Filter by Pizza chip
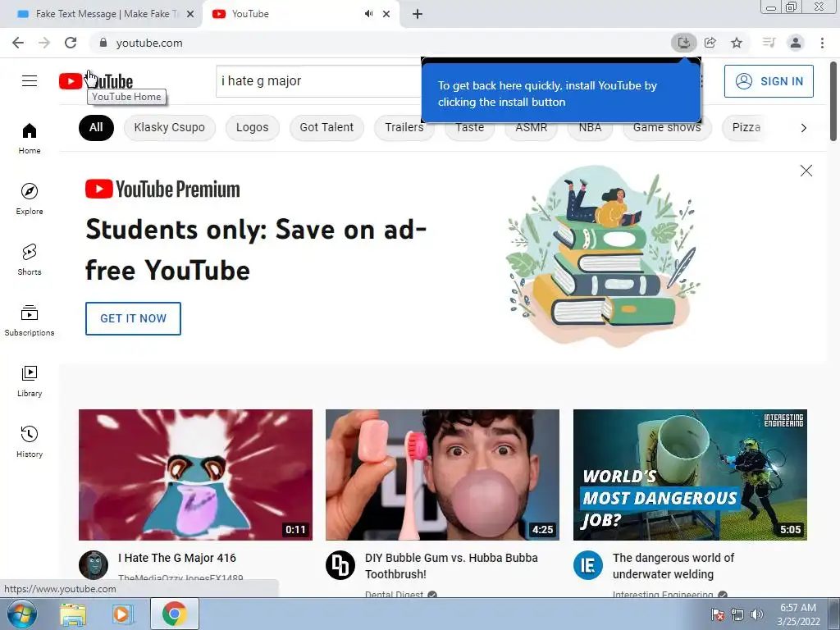This screenshot has height=630, width=840. tap(746, 127)
